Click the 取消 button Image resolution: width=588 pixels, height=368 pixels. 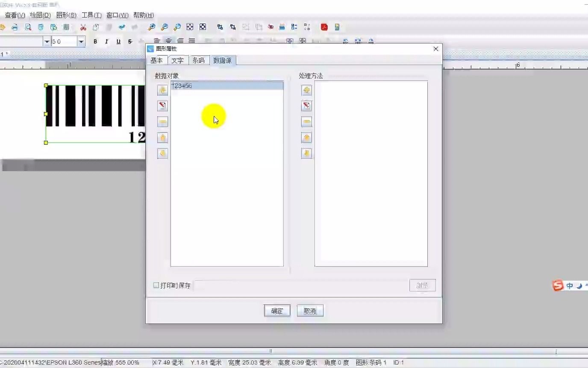pyautogui.click(x=310, y=311)
